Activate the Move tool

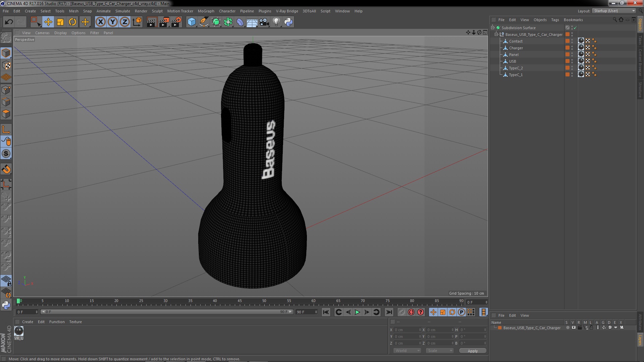click(x=48, y=22)
